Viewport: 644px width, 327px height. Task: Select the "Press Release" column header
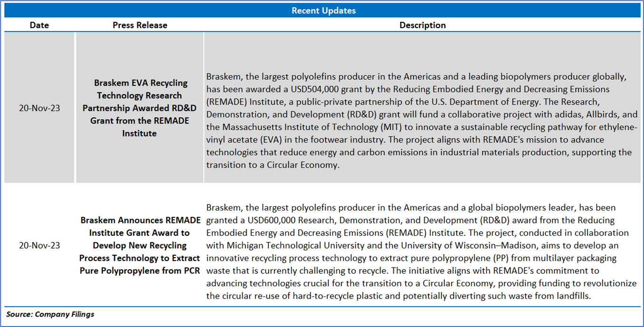click(140, 25)
